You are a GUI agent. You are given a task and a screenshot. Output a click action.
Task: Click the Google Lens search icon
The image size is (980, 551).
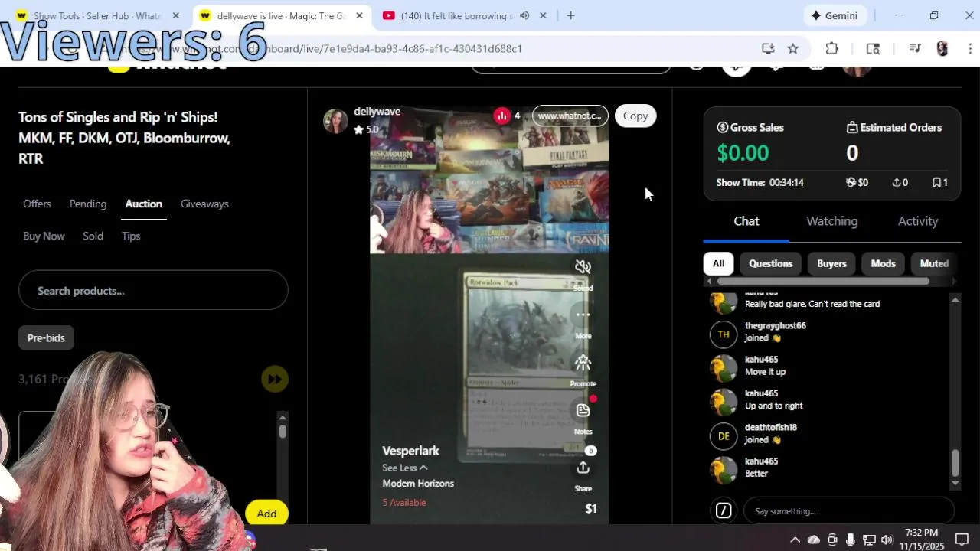coord(873,48)
